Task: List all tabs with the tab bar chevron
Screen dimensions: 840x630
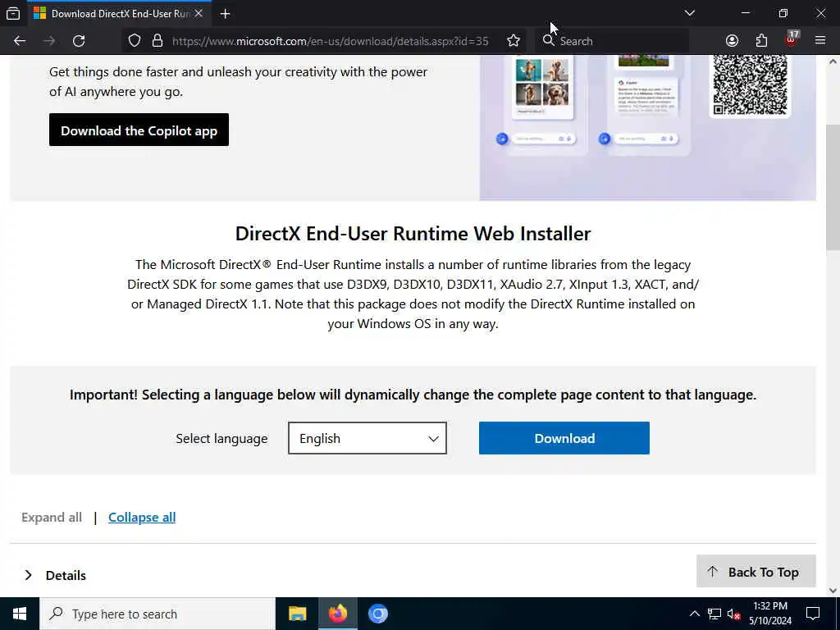Action: tap(690, 13)
